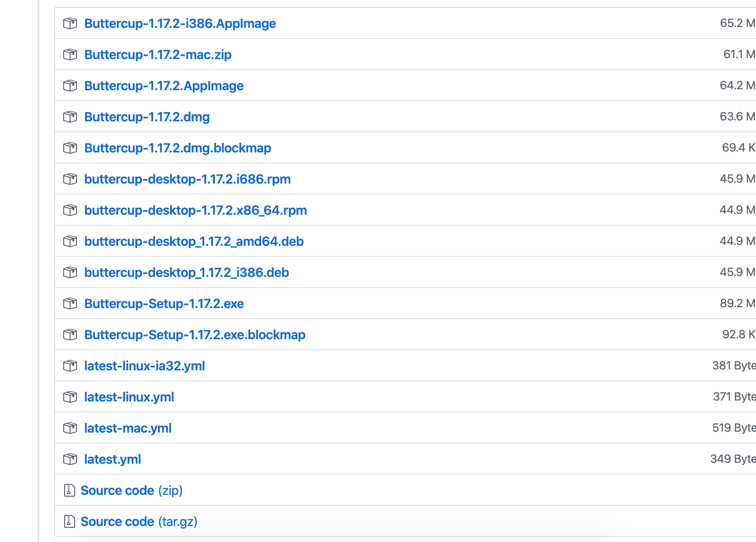Click the package icon for Buttercup-1.17.2.dmg
The width and height of the screenshot is (756, 542).
[x=70, y=117]
